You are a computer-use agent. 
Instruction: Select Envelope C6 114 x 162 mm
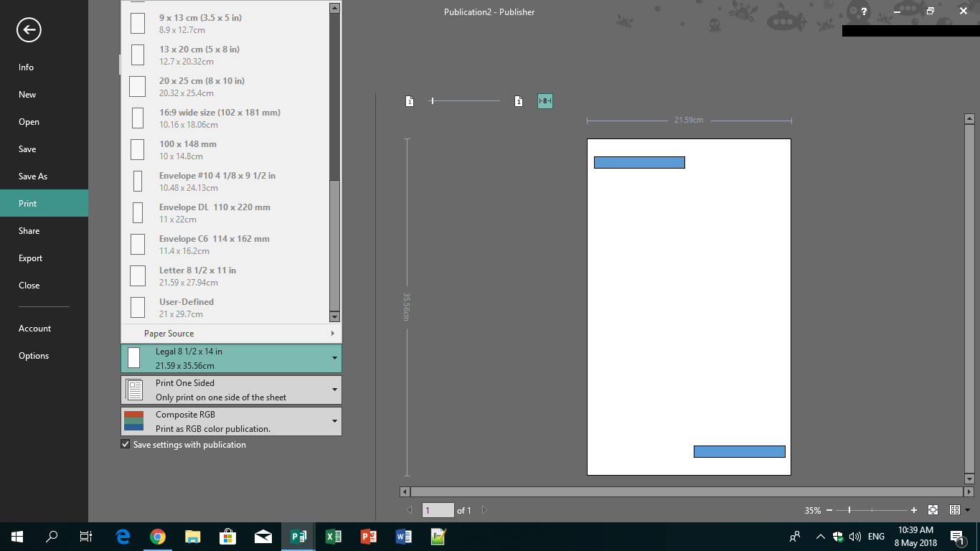(x=225, y=245)
